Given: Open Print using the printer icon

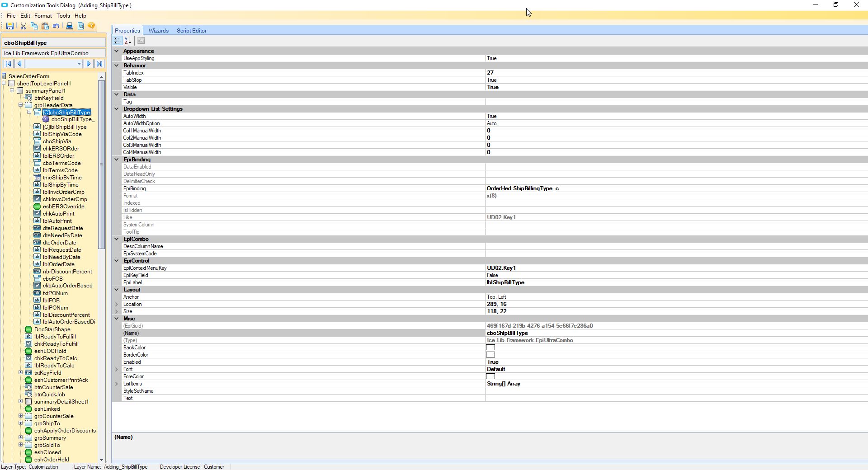Looking at the screenshot, I should pyautogui.click(x=69, y=26).
